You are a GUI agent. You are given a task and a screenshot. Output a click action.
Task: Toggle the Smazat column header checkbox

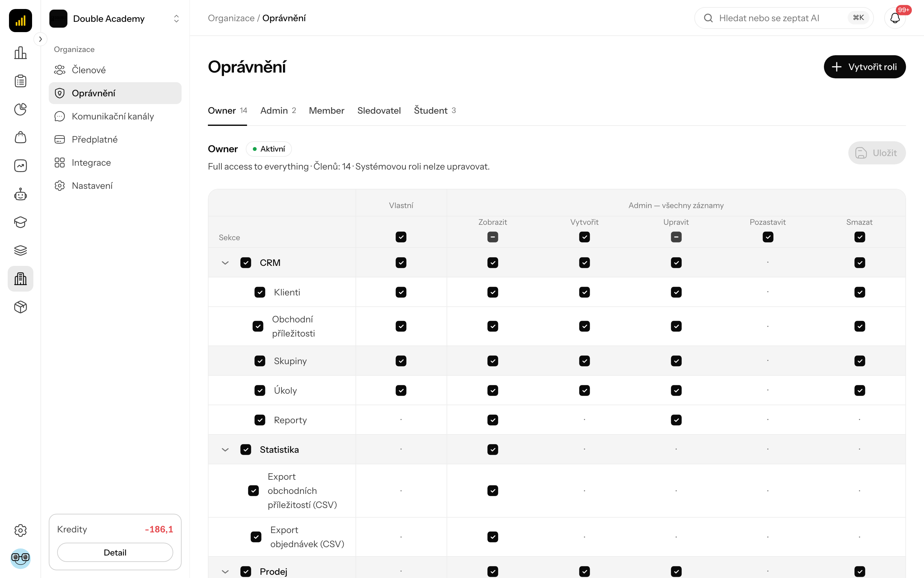pos(860,237)
